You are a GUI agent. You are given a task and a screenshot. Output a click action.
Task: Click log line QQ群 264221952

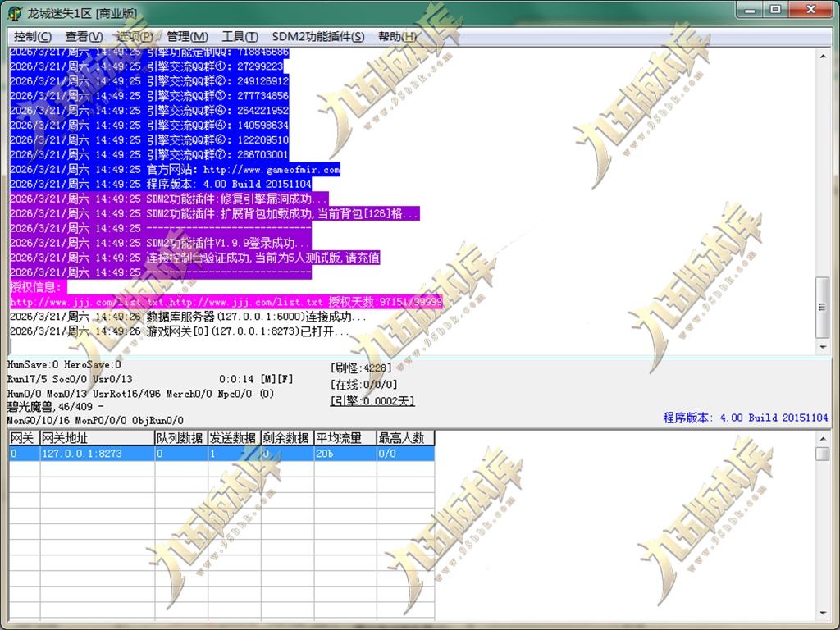pos(149,111)
